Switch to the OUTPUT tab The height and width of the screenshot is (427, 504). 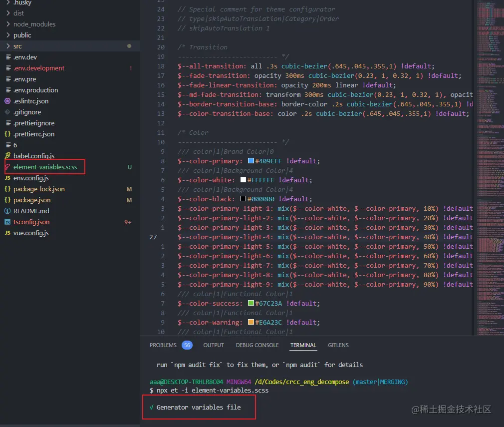coord(214,345)
